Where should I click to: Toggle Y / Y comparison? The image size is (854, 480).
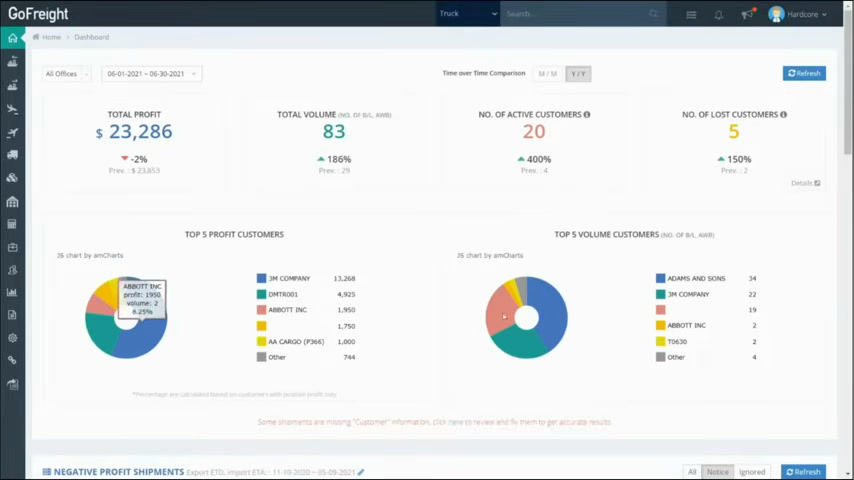pyautogui.click(x=578, y=74)
